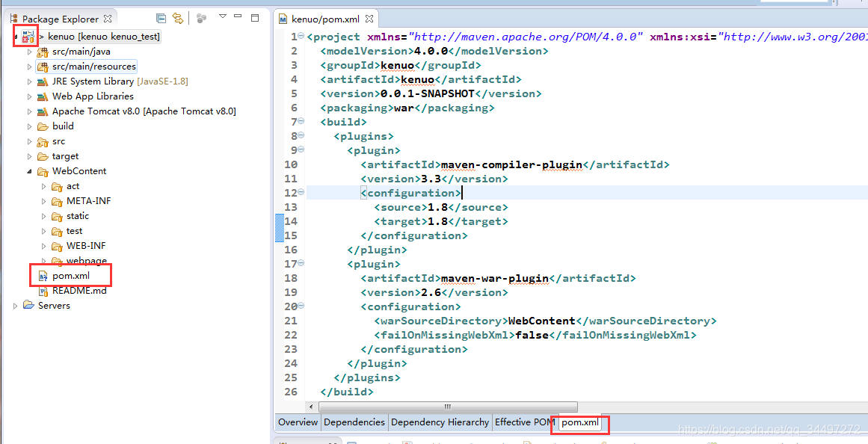Screen dimensions: 868x444
Task: Click the JRE System Library books icon
Action: (x=43, y=82)
